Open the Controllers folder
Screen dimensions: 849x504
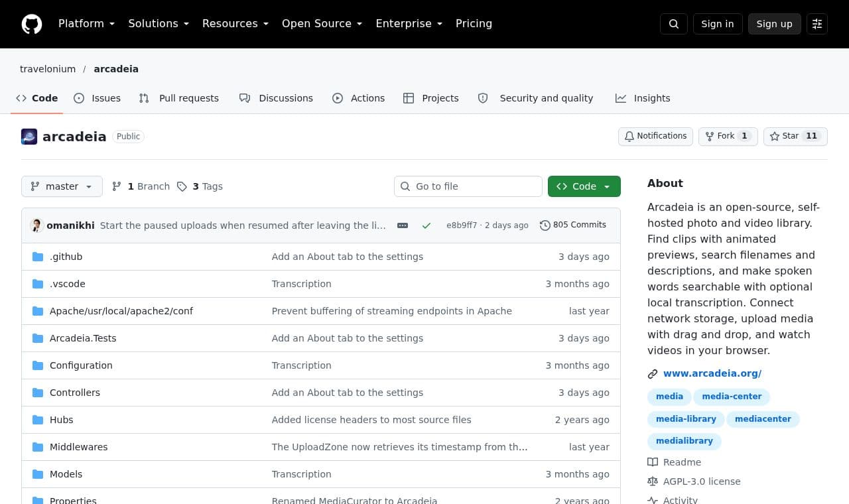(x=75, y=393)
